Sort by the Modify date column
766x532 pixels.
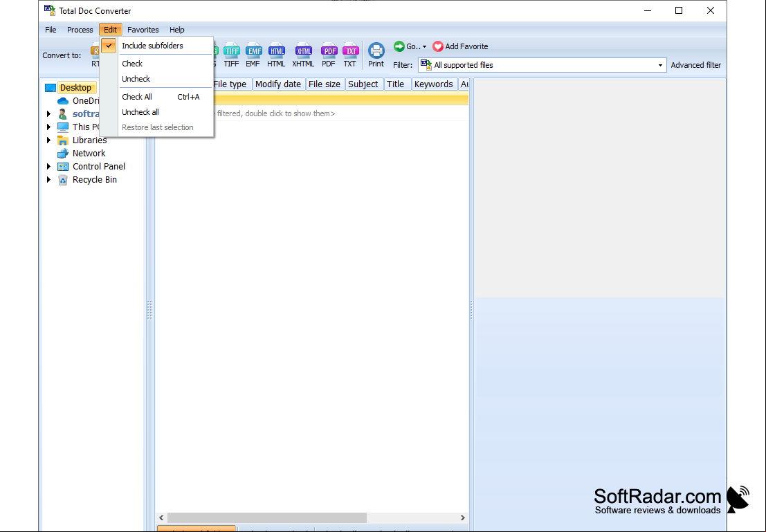[278, 84]
